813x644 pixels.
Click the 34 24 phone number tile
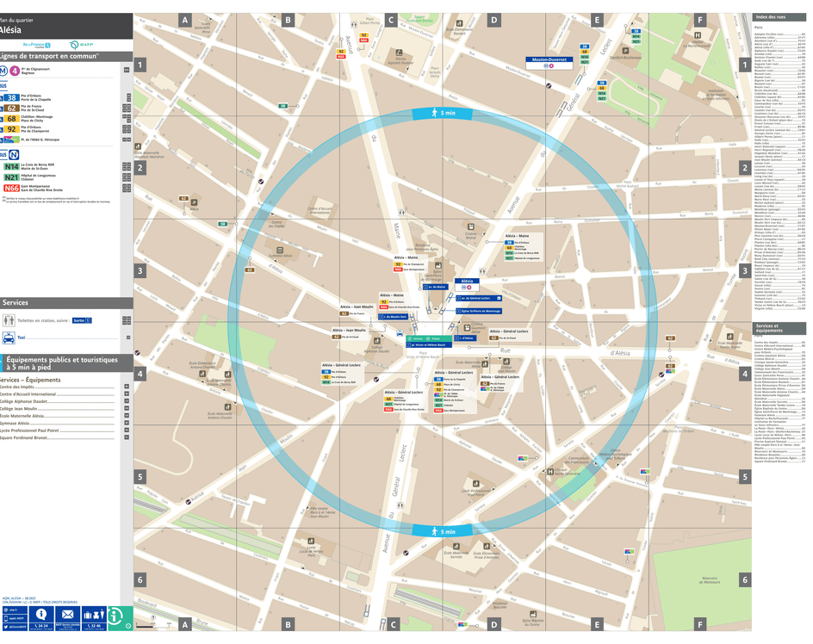point(40,625)
